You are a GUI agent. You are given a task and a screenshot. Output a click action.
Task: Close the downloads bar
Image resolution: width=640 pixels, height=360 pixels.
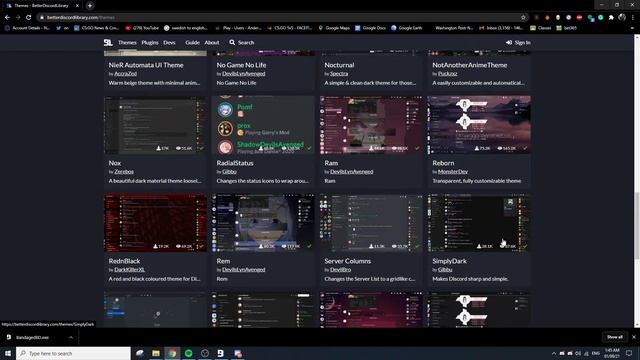[x=633, y=337]
